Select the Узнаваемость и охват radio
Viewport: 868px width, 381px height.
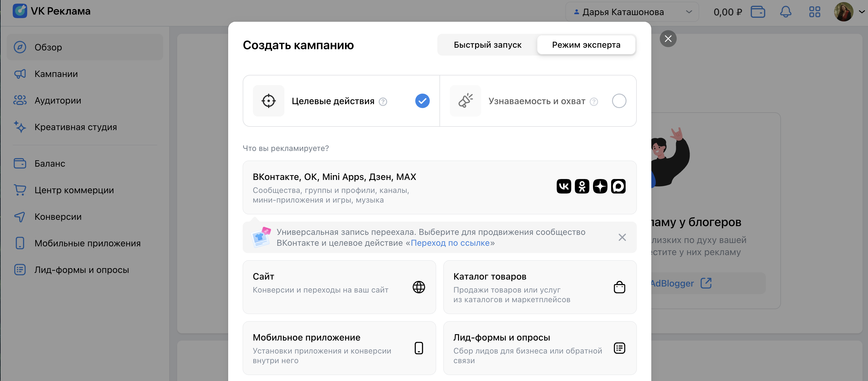point(619,101)
